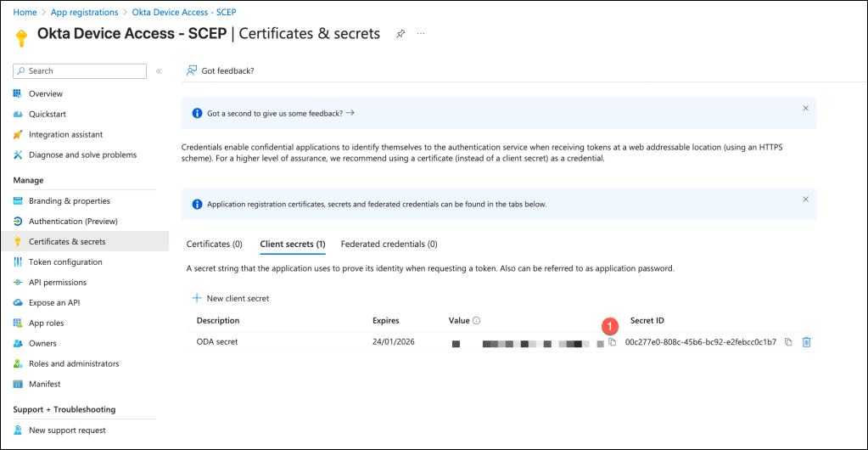Screen dimensions: 868x450
Task: Switch to the Certificates (0) tab
Action: [x=214, y=244]
